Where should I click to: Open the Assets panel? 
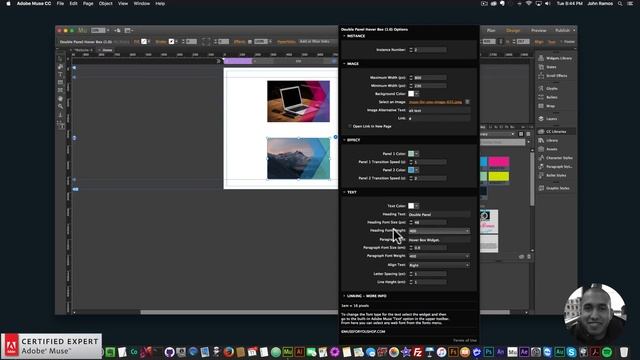pyautogui.click(x=548, y=149)
